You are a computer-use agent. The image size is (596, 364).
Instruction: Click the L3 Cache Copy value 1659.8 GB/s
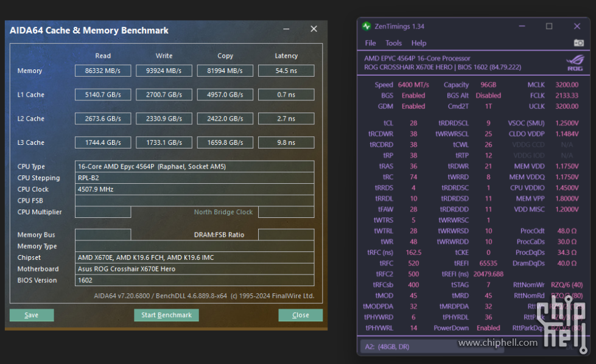coord(225,142)
